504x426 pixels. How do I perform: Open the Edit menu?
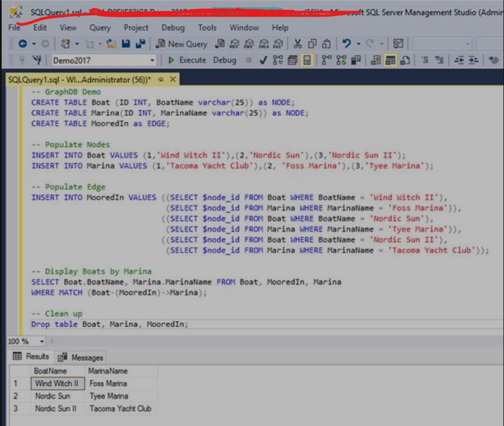[40, 28]
